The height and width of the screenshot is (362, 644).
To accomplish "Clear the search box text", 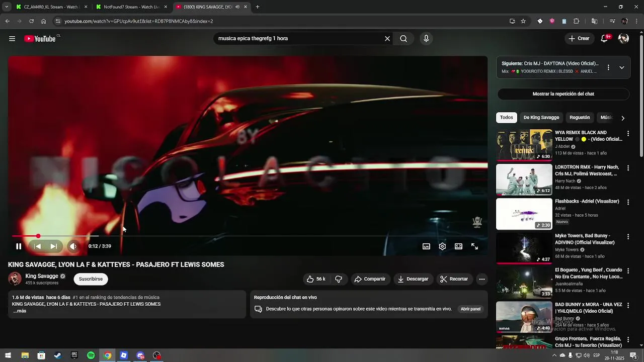I will [387, 39].
